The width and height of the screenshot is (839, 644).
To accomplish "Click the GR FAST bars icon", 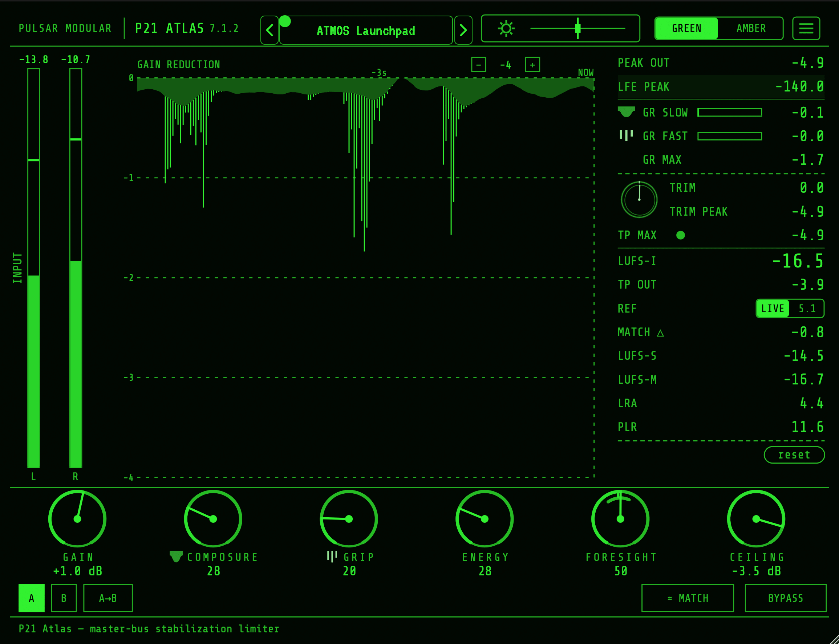I will [x=626, y=135].
